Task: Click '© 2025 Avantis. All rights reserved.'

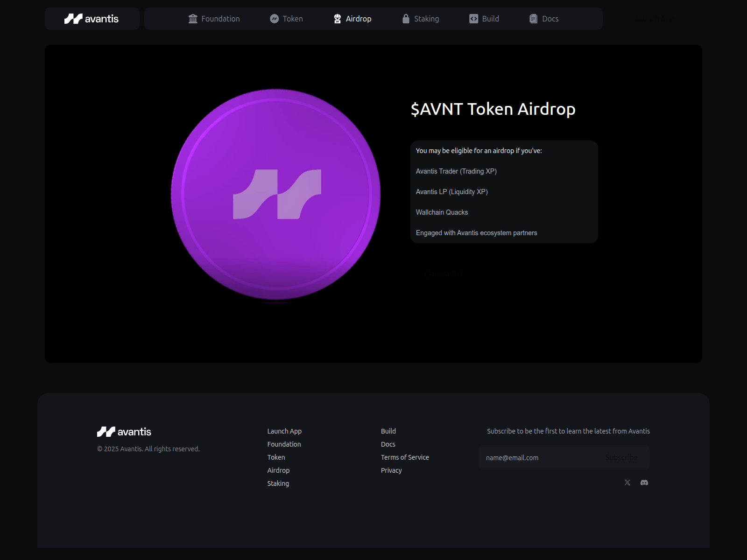Action: [148, 449]
